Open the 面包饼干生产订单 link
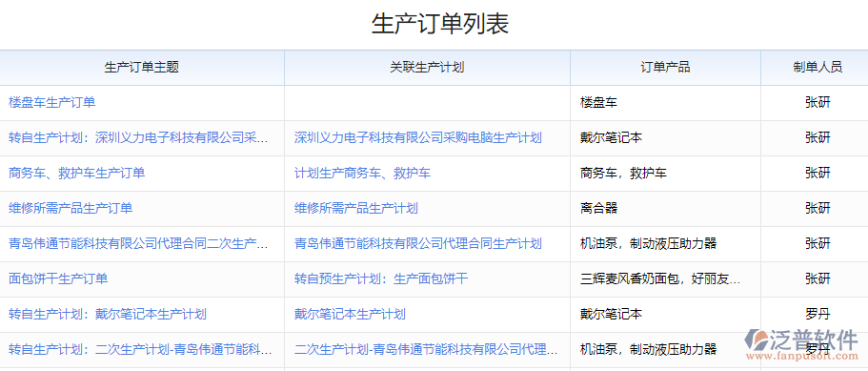This screenshot has height=371, width=868. [58, 278]
